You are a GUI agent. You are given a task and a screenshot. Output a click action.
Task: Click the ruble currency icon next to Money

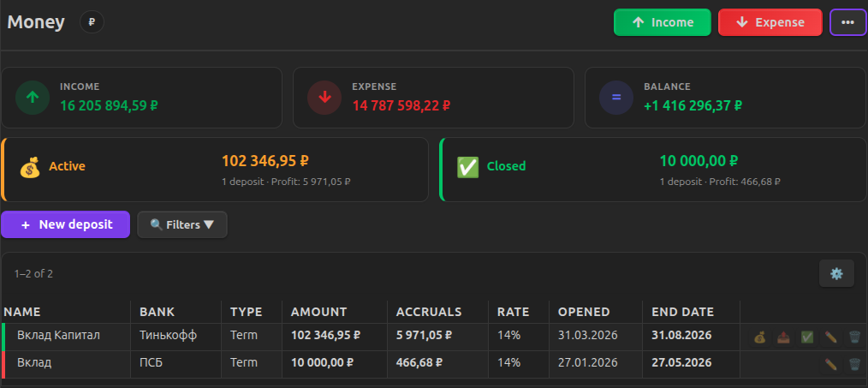pyautogui.click(x=92, y=22)
